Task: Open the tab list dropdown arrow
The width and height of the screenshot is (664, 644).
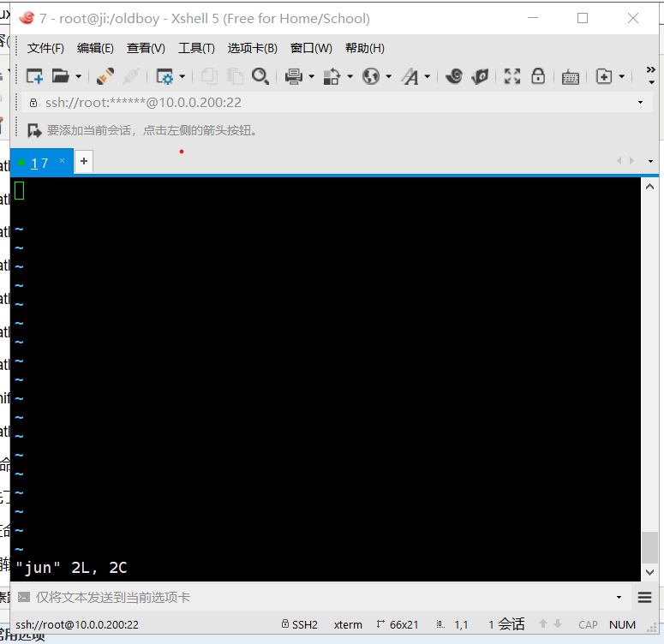Action: point(650,161)
